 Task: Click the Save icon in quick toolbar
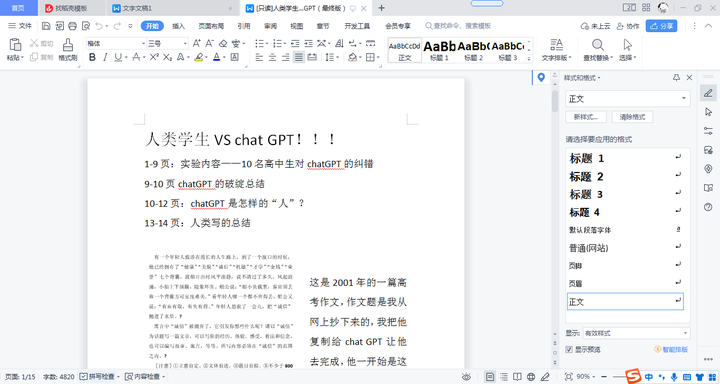pyautogui.click(x=46, y=26)
